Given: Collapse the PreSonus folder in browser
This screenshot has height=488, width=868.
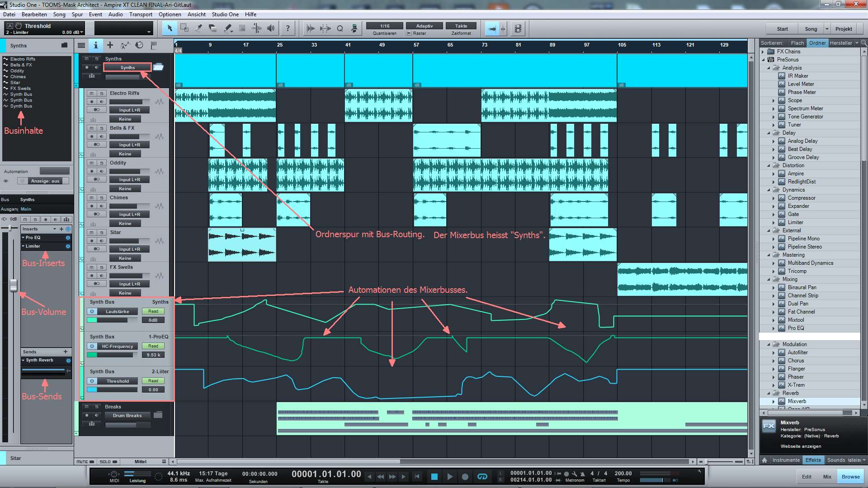Looking at the screenshot, I should 763,60.
